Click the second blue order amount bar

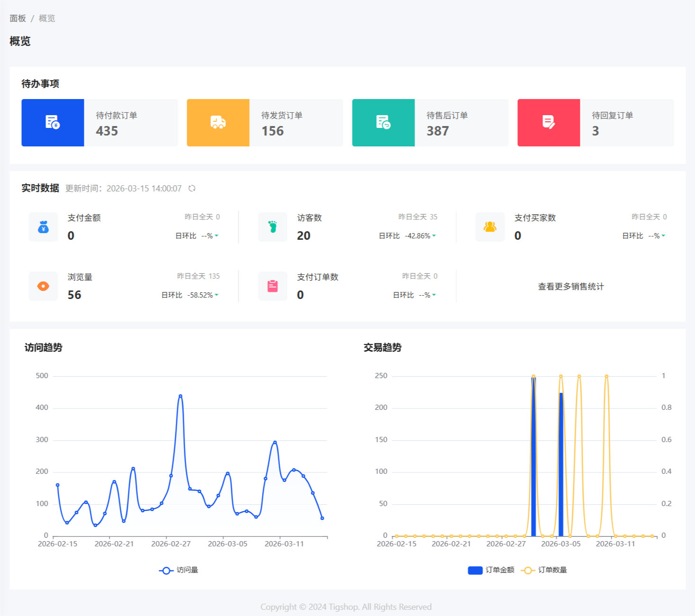coord(561,464)
